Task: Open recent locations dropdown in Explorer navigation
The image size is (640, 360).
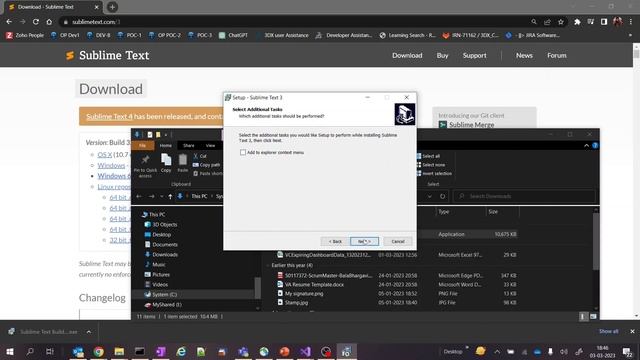Action: (162, 196)
